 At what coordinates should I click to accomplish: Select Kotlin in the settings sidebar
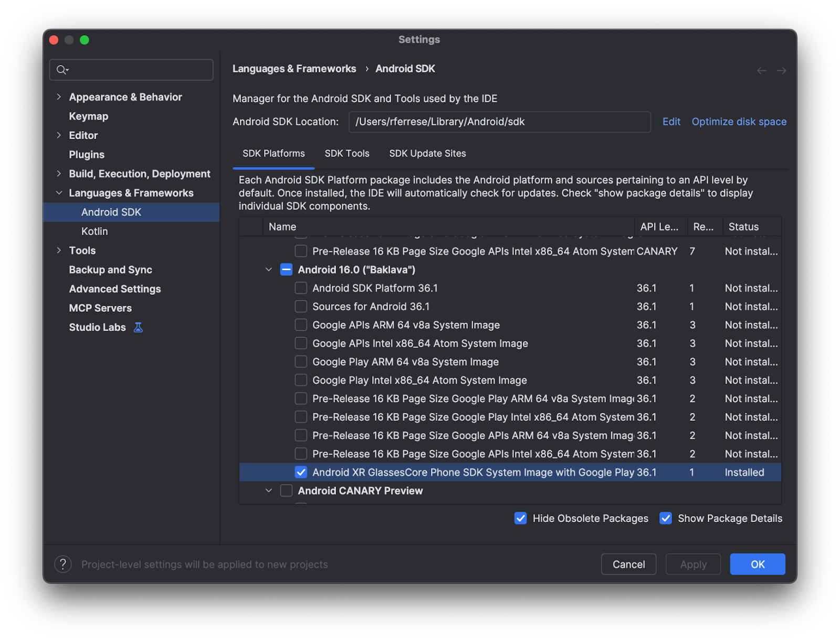(x=94, y=231)
